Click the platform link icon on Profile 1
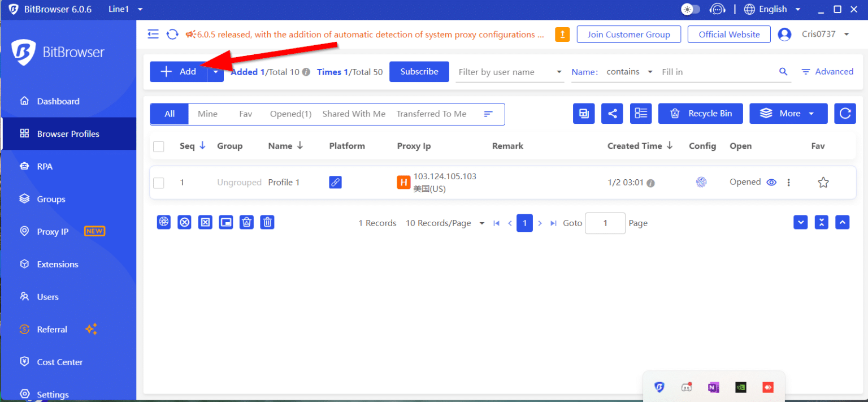This screenshot has height=402, width=868. (x=335, y=182)
